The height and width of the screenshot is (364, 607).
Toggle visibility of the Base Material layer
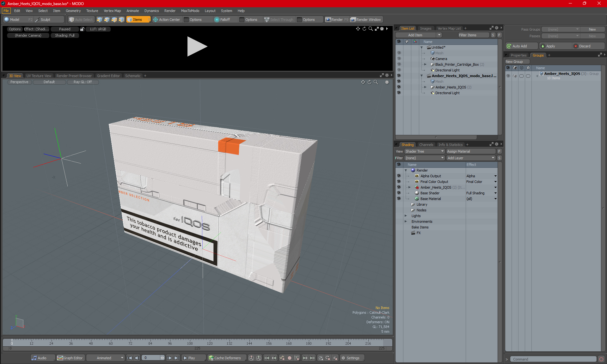[399, 199]
